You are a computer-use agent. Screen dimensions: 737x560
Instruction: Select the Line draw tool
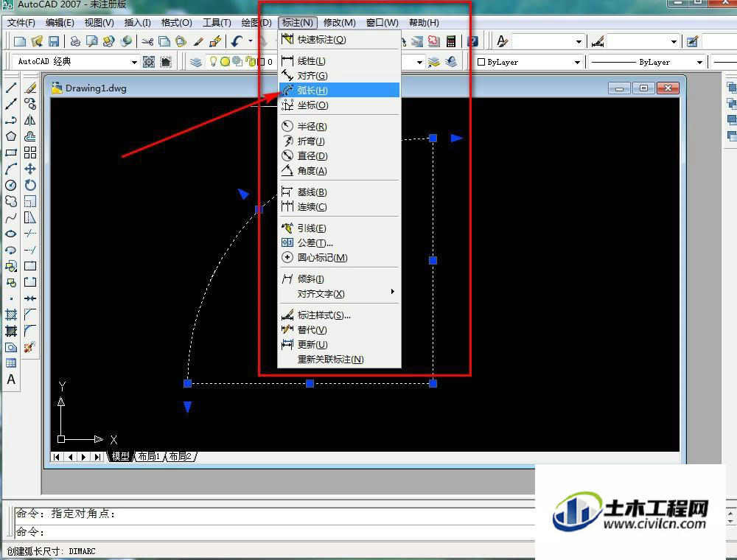click(11, 88)
